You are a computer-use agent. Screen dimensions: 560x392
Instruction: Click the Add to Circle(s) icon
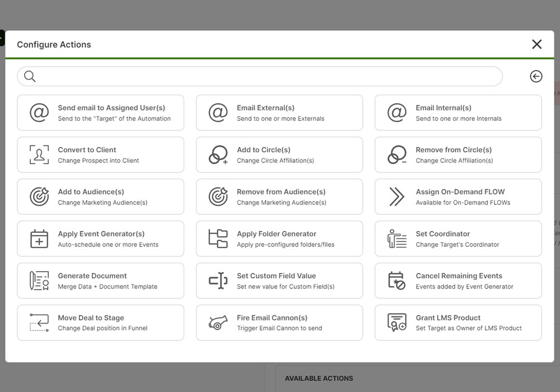pyautogui.click(x=218, y=155)
